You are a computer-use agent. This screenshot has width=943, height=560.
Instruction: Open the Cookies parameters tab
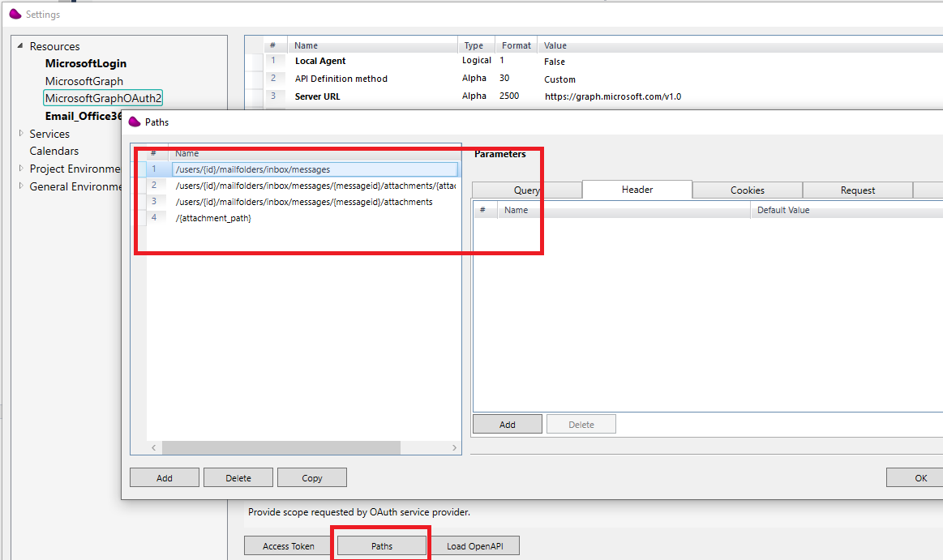pyautogui.click(x=747, y=189)
